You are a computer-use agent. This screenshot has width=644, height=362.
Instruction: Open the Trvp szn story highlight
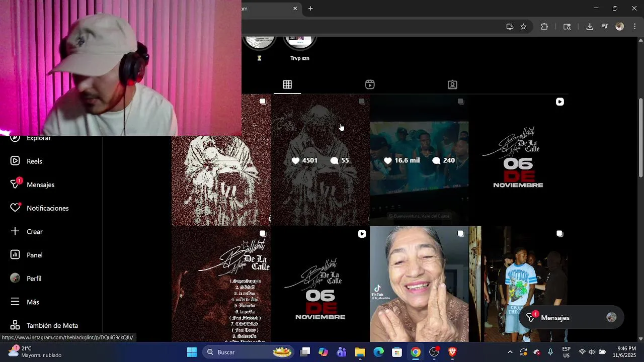pos(300,48)
